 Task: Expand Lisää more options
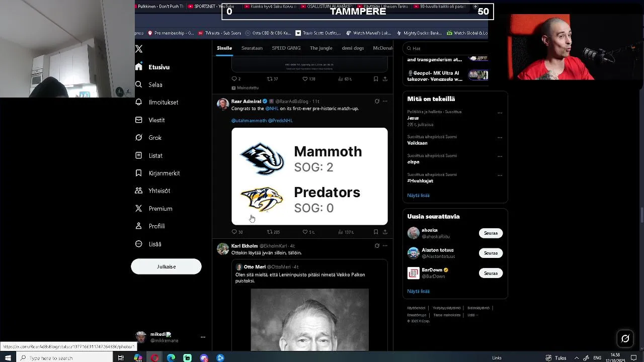(148, 244)
